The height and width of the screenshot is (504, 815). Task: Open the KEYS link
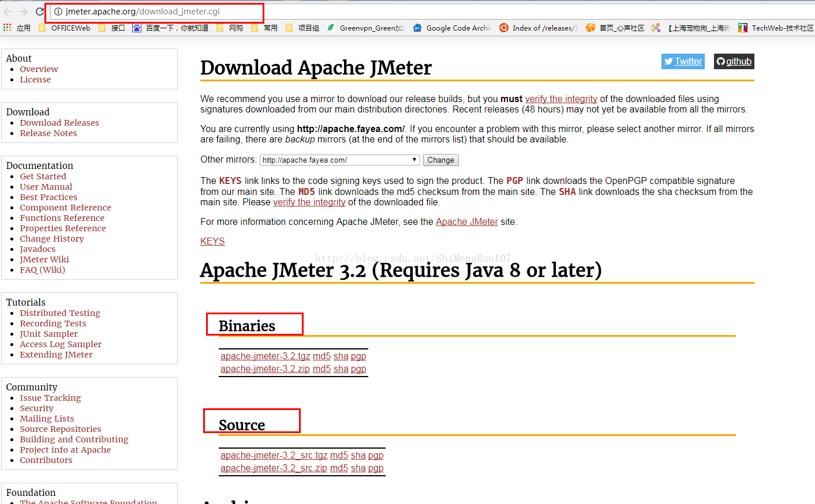click(212, 241)
